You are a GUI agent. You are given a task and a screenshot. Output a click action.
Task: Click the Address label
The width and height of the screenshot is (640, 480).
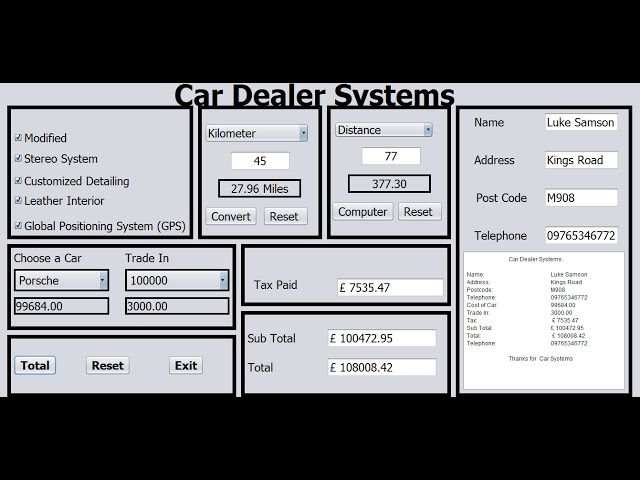coord(494,160)
